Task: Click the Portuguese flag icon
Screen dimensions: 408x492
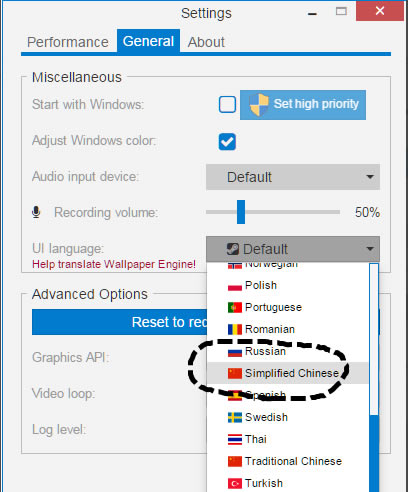Action: coord(235,307)
